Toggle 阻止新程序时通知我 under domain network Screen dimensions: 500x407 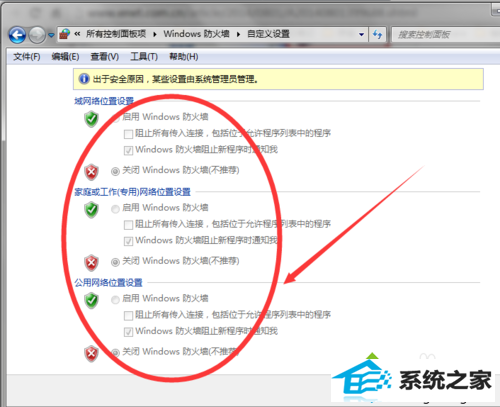pyautogui.click(x=128, y=151)
